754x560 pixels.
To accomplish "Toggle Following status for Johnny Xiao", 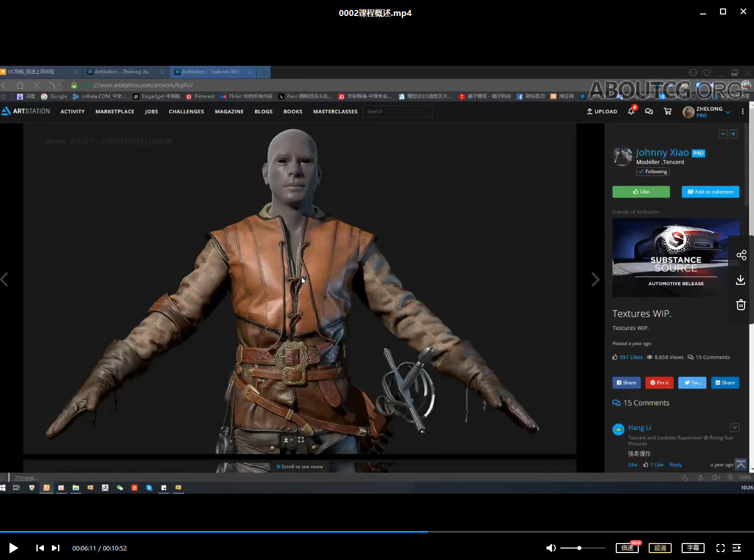I will [652, 172].
